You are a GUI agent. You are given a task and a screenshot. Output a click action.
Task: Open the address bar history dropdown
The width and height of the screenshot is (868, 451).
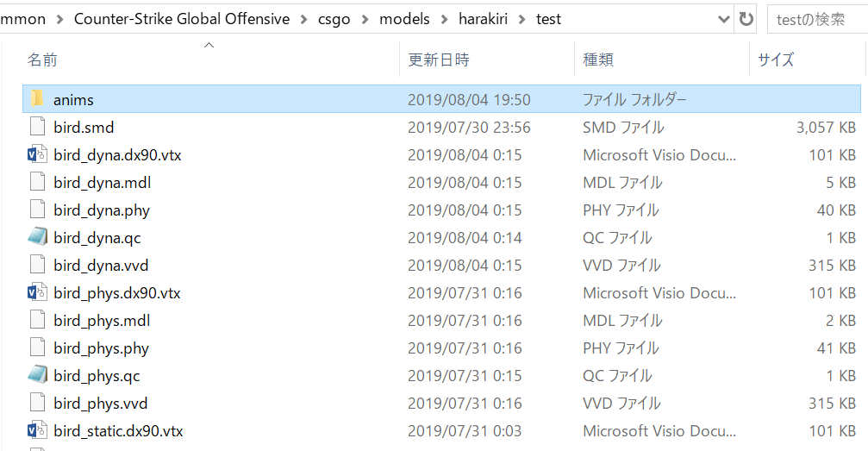pyautogui.click(x=722, y=19)
